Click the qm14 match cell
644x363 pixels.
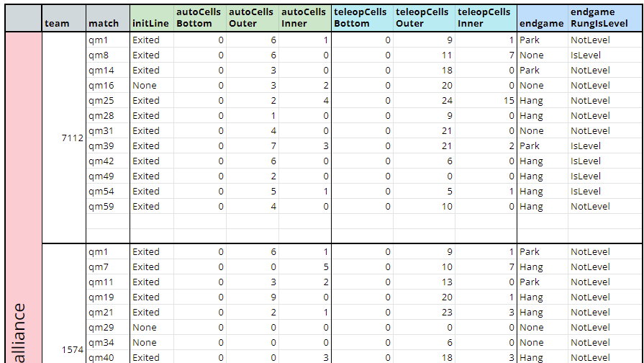pos(108,71)
